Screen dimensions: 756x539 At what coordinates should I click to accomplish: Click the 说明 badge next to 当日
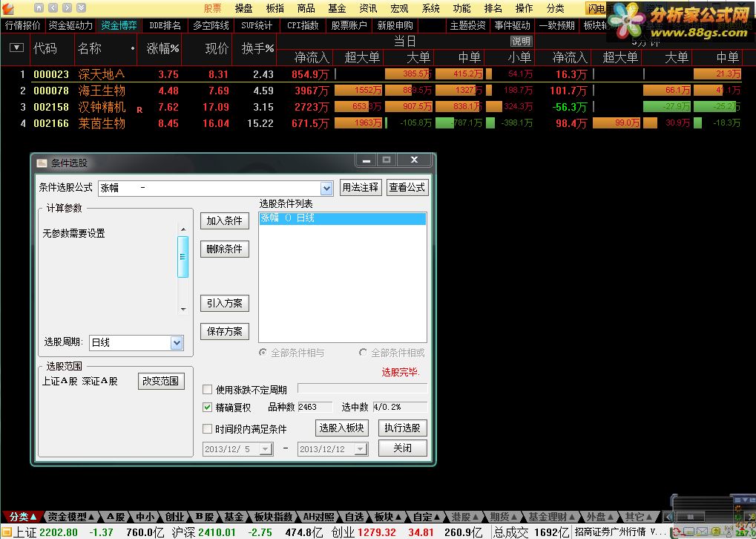click(521, 42)
